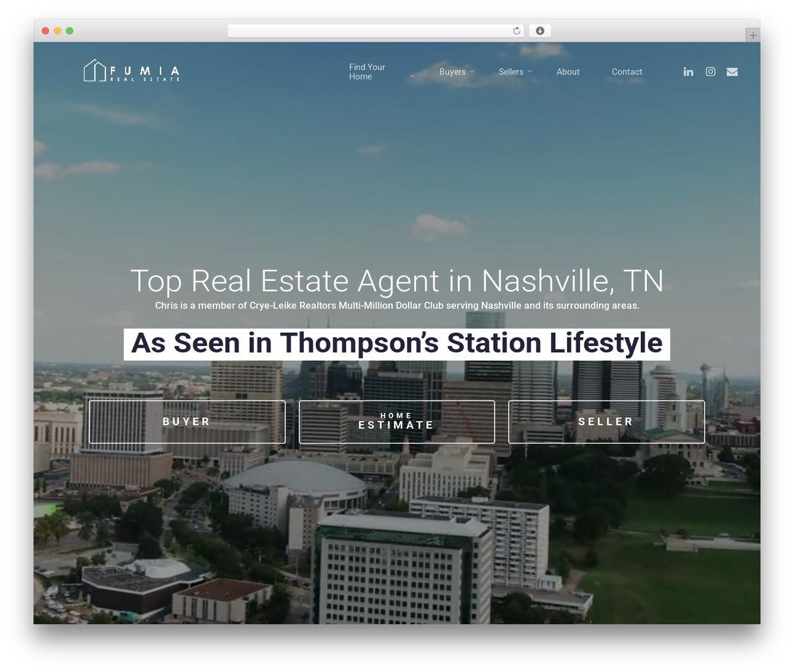Reload the page with refresh icon
The width and height of the screenshot is (794, 672).
coord(517,31)
